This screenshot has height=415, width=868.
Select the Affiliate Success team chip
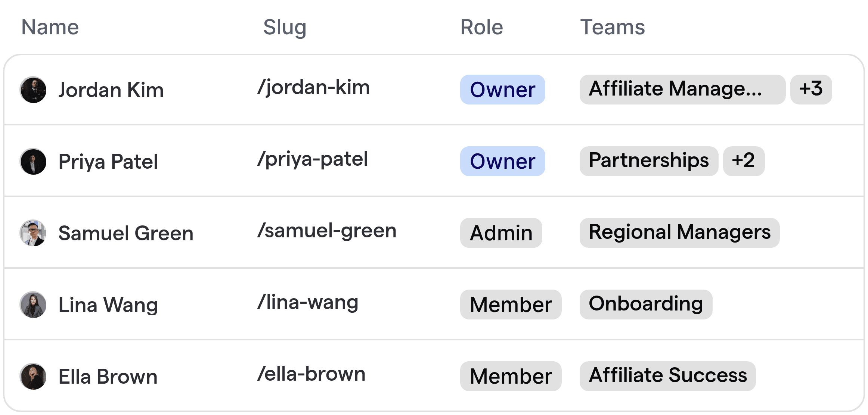[x=668, y=376]
